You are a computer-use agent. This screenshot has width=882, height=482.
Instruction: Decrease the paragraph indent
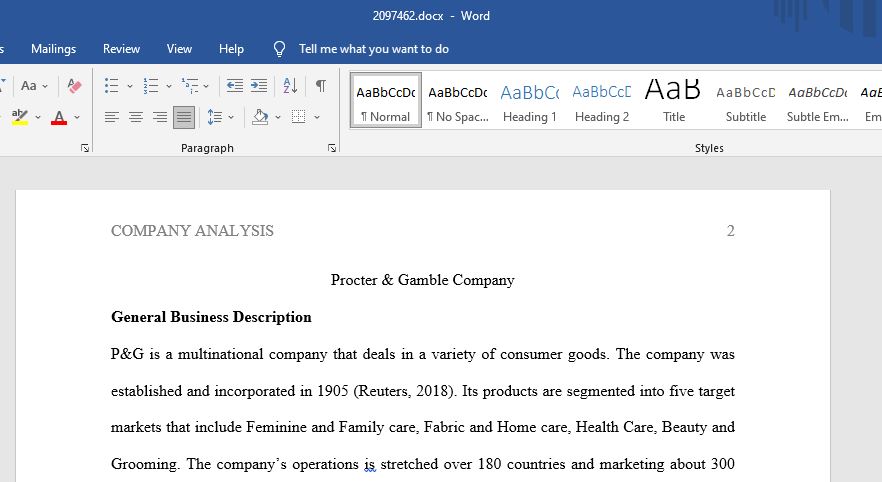pos(235,85)
